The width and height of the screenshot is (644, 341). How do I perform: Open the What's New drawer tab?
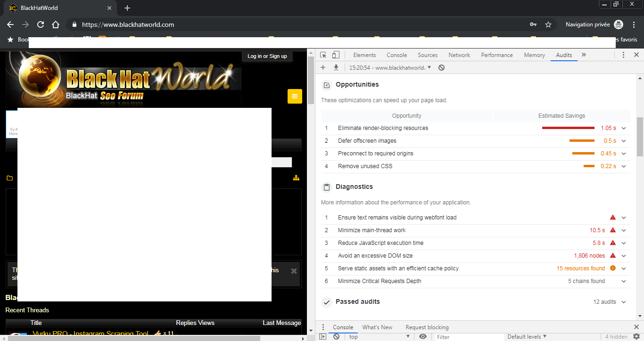click(x=377, y=327)
